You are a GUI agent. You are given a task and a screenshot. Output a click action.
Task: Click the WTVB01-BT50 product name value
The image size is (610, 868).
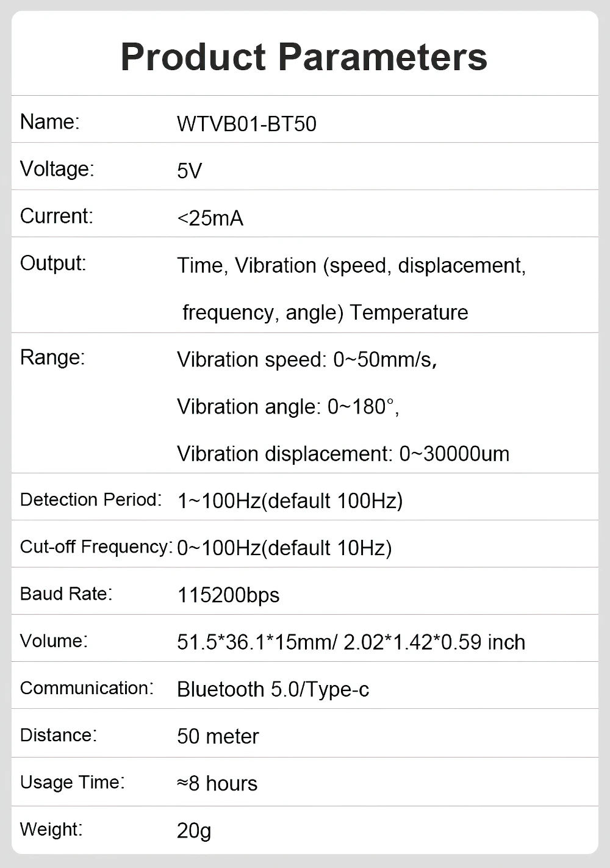pyautogui.click(x=246, y=124)
